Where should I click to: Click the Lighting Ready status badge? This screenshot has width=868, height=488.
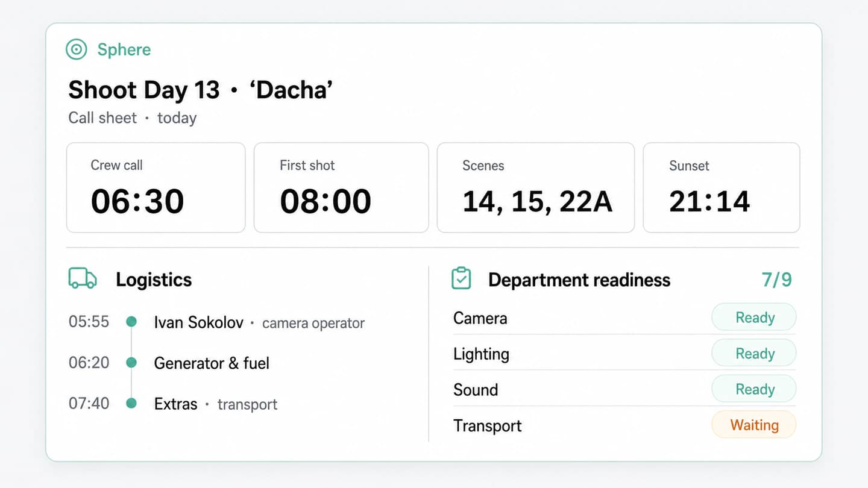pyautogui.click(x=754, y=353)
